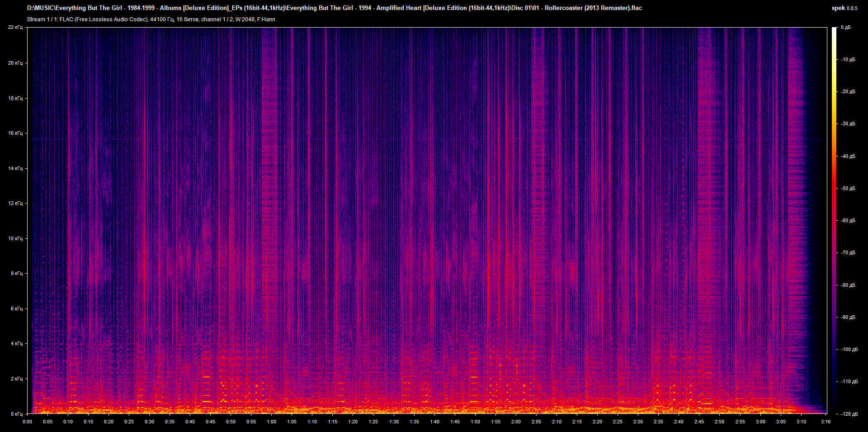
Task: Click the '-60 дБ' level scale label
Action: [x=848, y=220]
